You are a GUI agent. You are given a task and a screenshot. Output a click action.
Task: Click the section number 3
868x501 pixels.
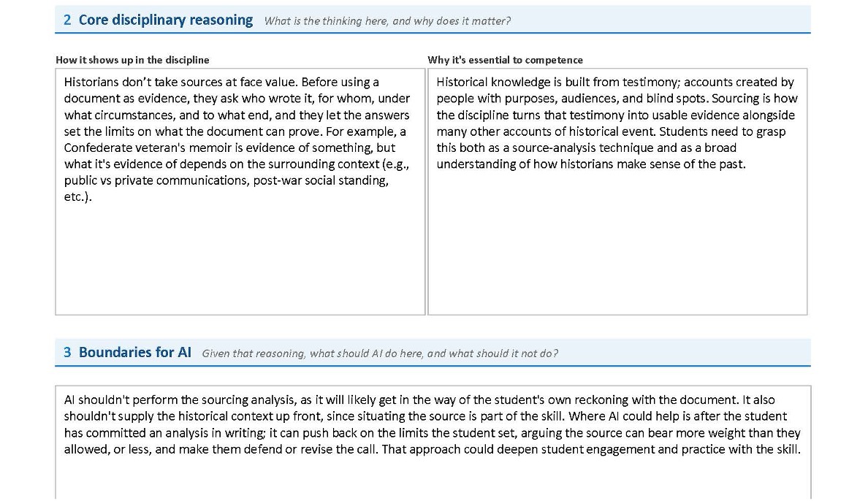67,353
